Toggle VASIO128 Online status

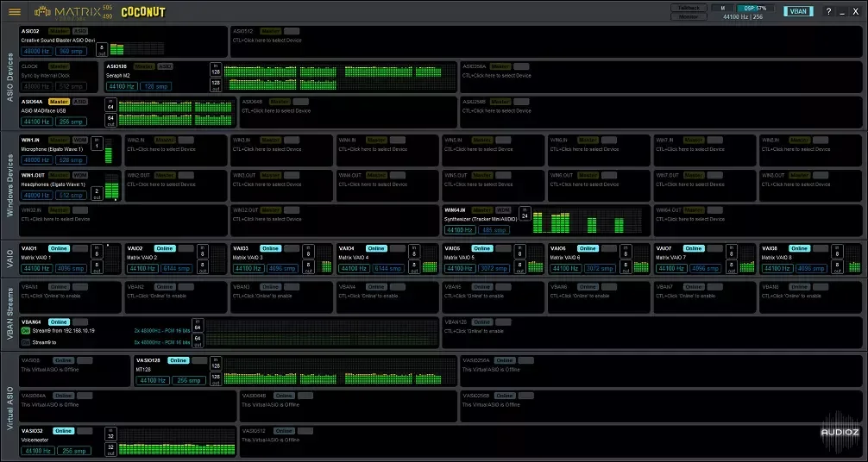[x=179, y=360]
